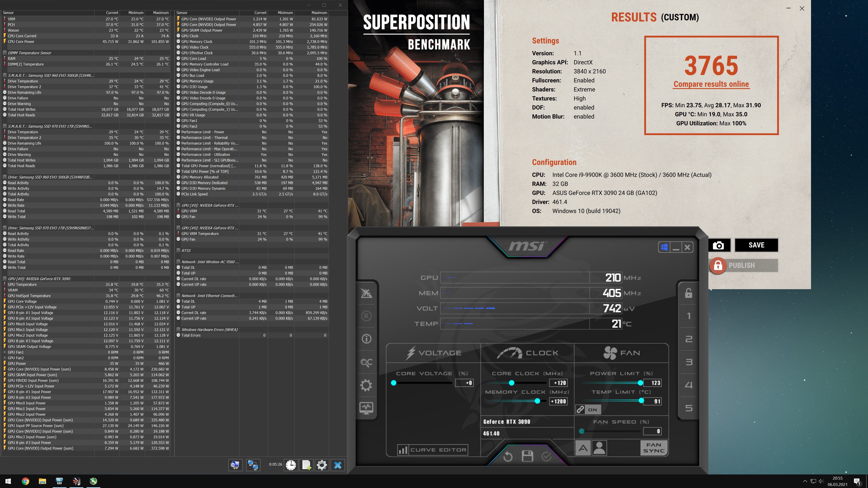Reset HWiNFO sensor clock timer icon
The height and width of the screenshot is (488, 868).
point(291,465)
